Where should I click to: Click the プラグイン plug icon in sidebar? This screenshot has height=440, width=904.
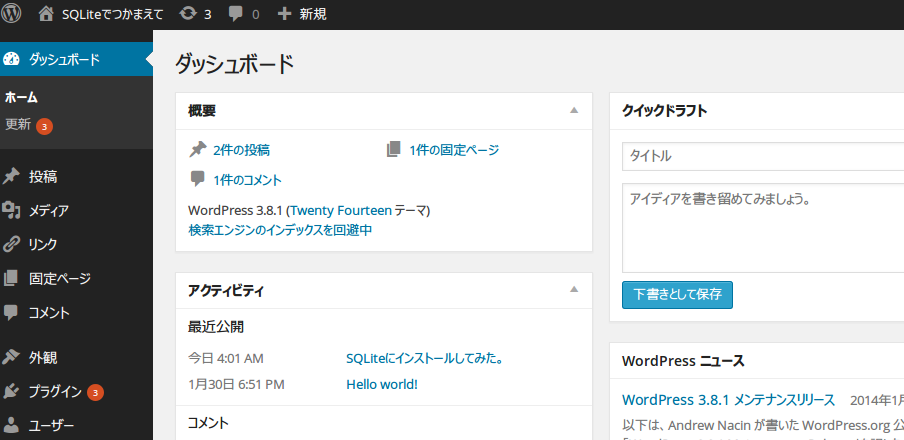click(x=12, y=391)
